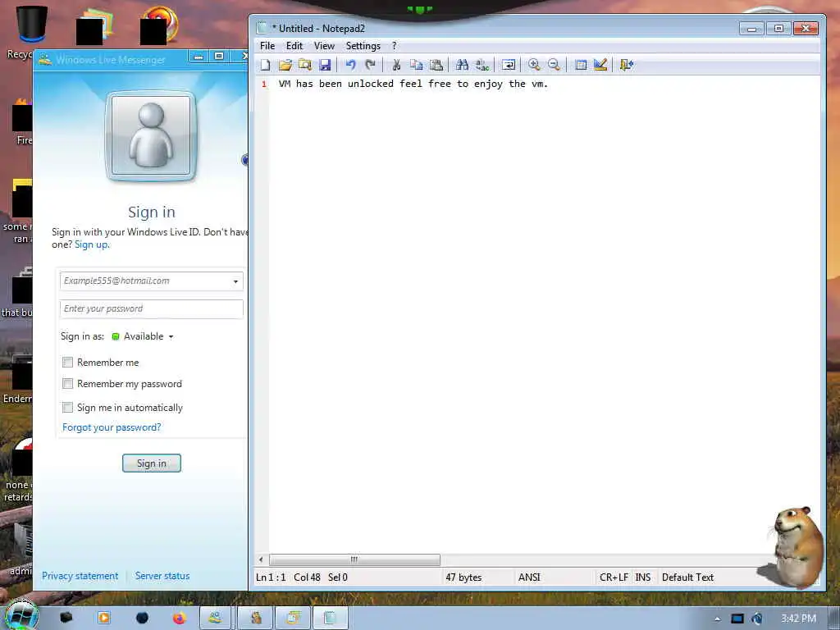Click the INS status bar indicator
This screenshot has height=630, width=840.
tap(643, 577)
